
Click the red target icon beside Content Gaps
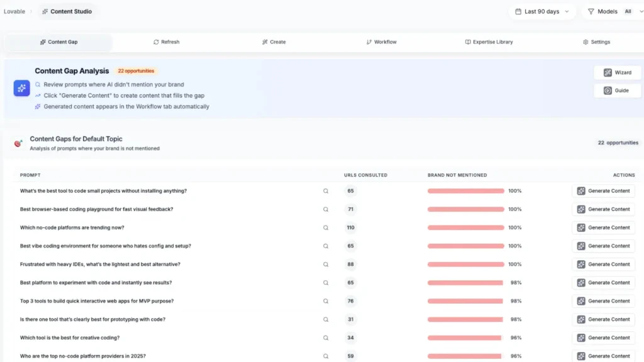(18, 143)
